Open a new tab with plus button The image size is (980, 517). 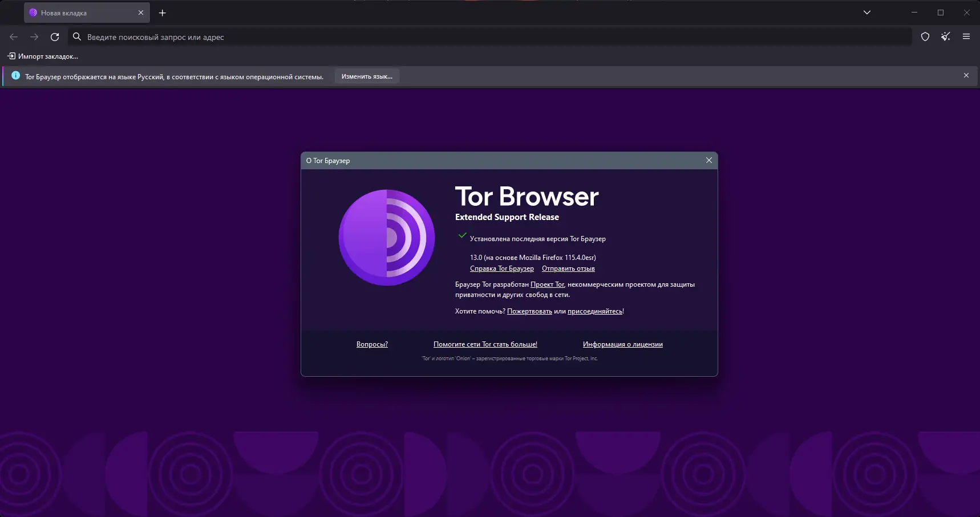tap(163, 13)
